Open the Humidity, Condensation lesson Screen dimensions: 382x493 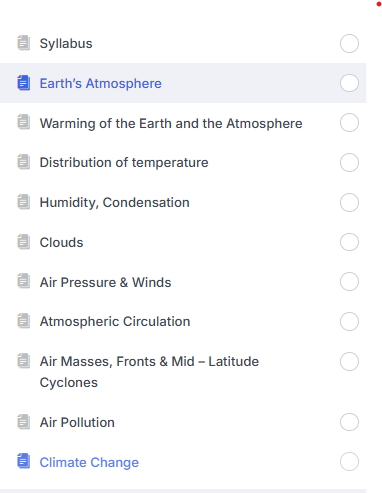coord(115,203)
